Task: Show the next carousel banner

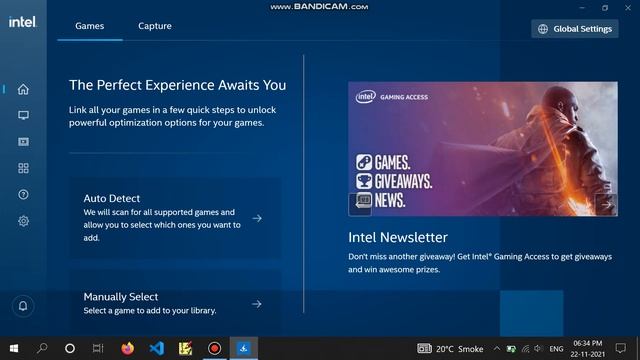Action: click(606, 204)
